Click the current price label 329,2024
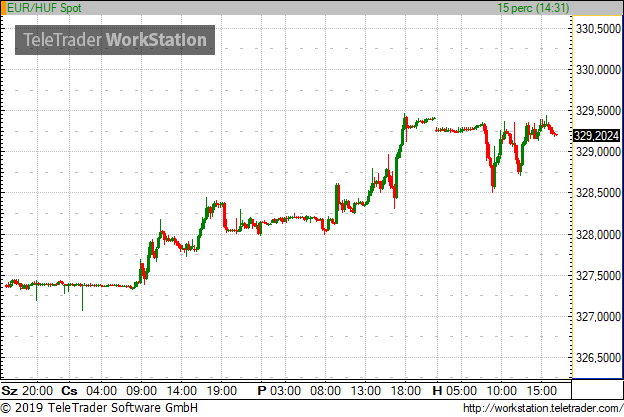Viewport: 624px width, 417px height. pos(597,136)
